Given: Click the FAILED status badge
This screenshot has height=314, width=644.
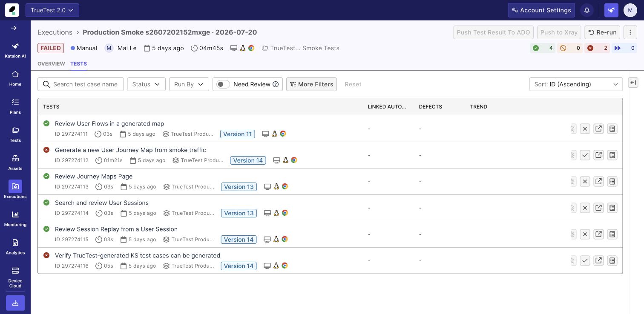Looking at the screenshot, I should click(51, 48).
